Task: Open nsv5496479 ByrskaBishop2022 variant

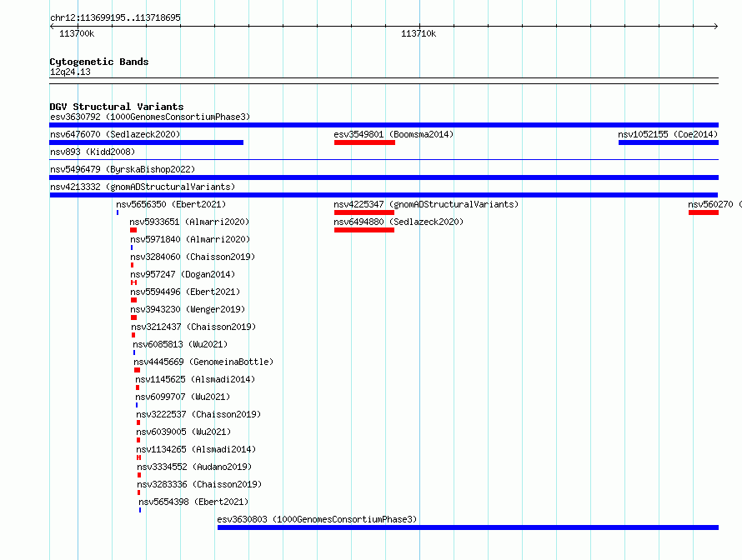Action: (123, 169)
